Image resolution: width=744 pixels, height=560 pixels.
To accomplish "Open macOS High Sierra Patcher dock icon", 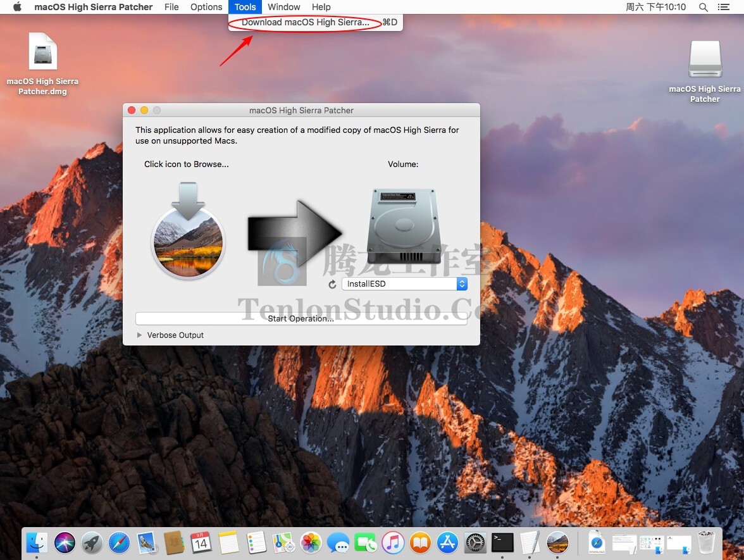I will tap(557, 542).
